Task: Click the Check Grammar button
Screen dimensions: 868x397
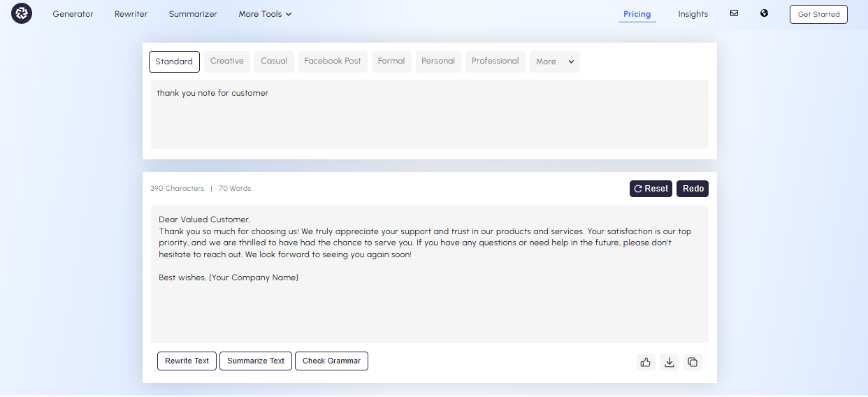Action: click(331, 361)
